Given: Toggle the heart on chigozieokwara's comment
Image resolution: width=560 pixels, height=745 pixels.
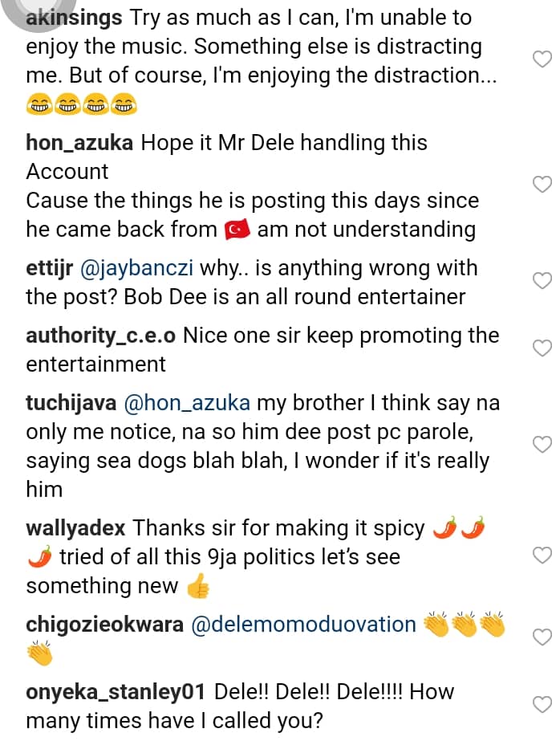Looking at the screenshot, I should [x=542, y=637].
